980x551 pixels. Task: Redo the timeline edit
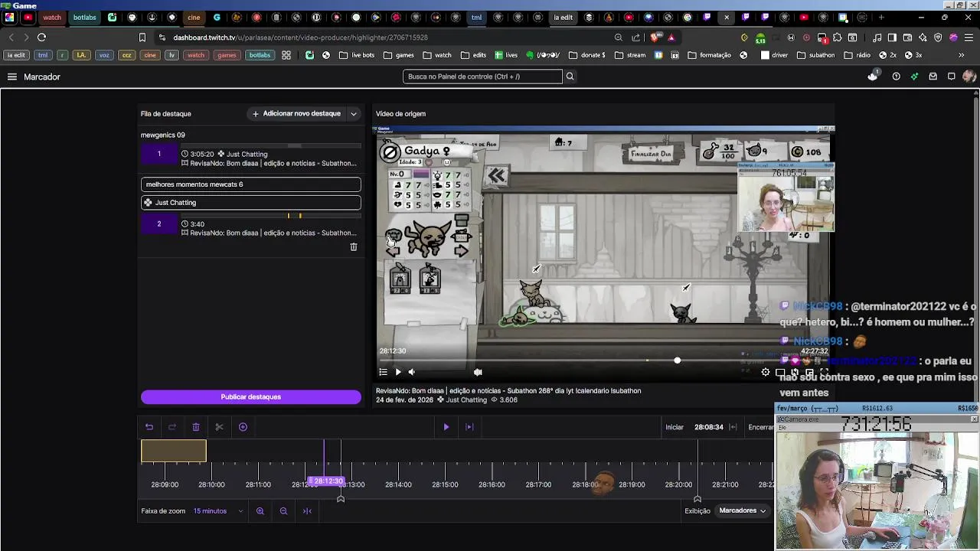coord(172,427)
